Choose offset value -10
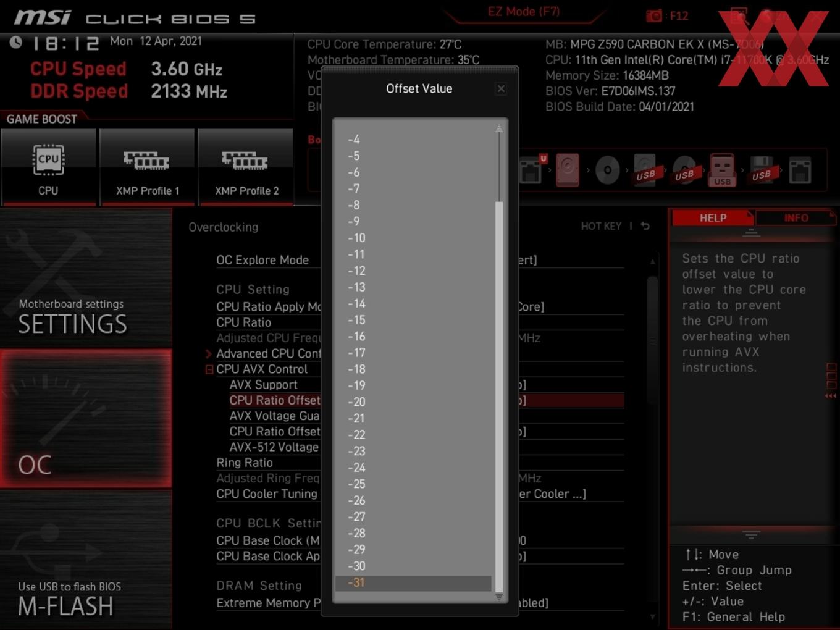This screenshot has width=840, height=630. [x=413, y=238]
